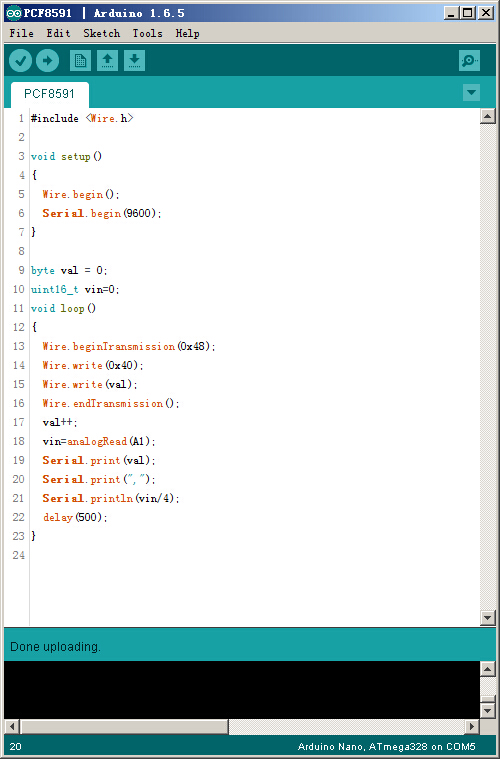Open the Sketch menu
Viewport: 500px width, 759px height.
coord(101,33)
